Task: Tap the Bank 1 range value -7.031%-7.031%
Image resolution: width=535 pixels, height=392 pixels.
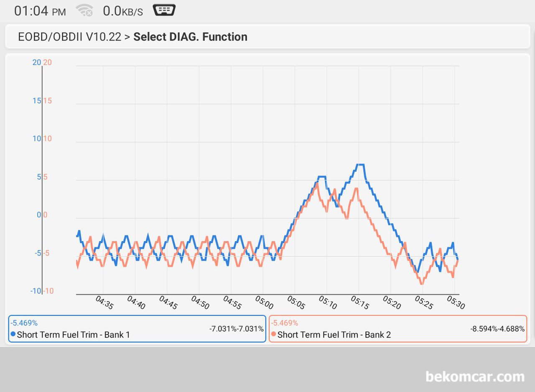Action: click(237, 329)
